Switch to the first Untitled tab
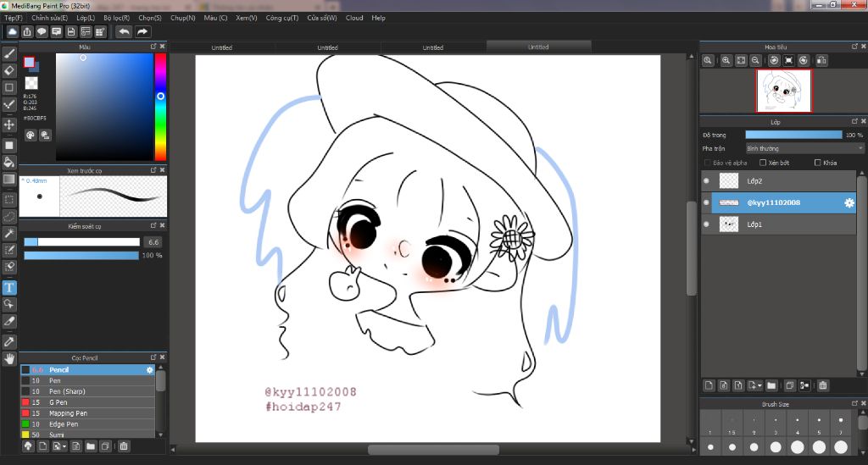This screenshot has width=868, height=465. (221, 47)
